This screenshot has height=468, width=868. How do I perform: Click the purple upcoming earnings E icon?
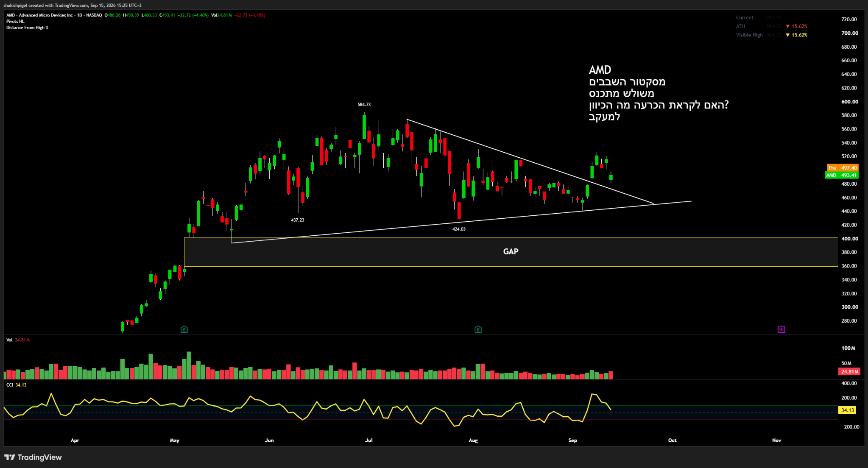[781, 329]
